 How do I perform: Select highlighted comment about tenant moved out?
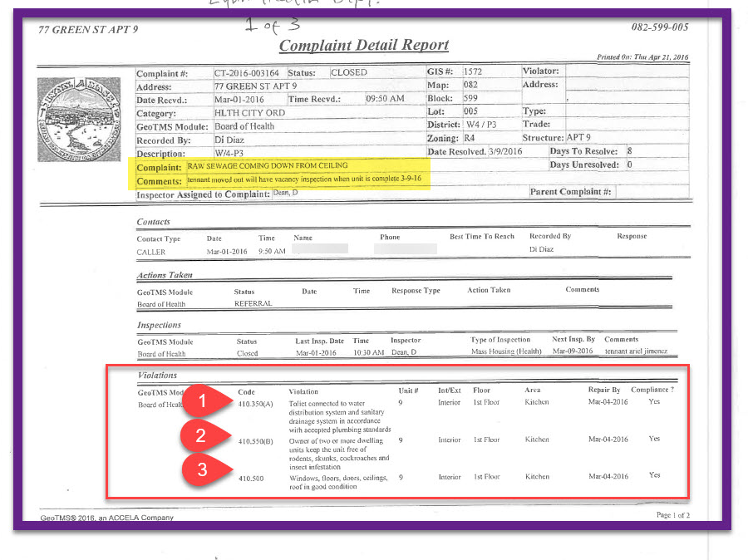(304, 179)
